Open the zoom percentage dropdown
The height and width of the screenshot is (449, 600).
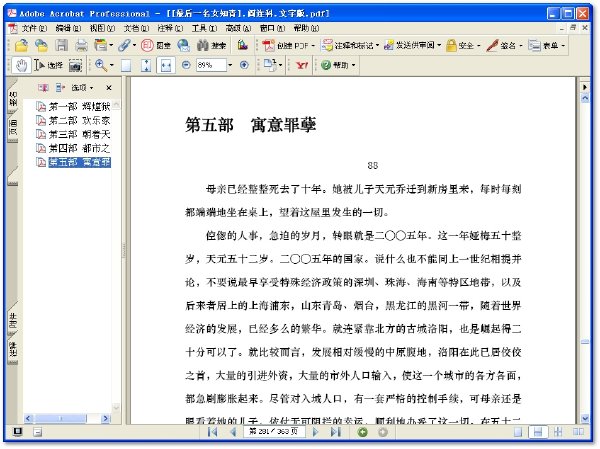230,65
